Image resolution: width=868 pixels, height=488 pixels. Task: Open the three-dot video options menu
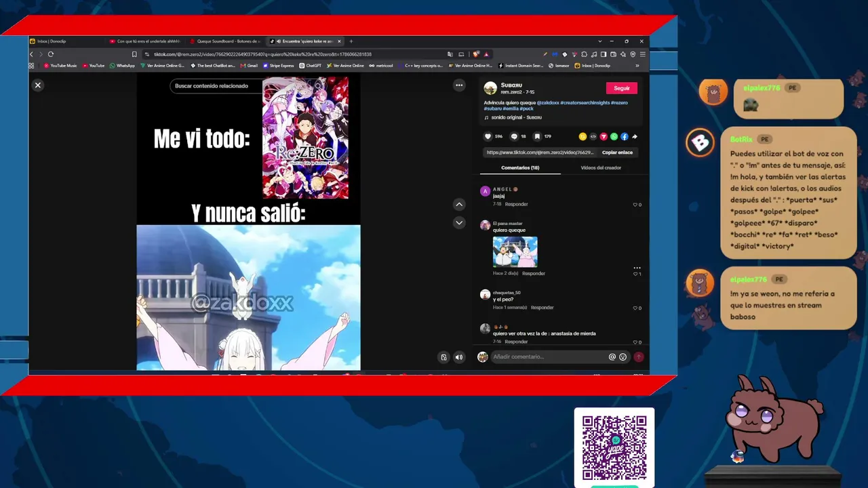[459, 85]
